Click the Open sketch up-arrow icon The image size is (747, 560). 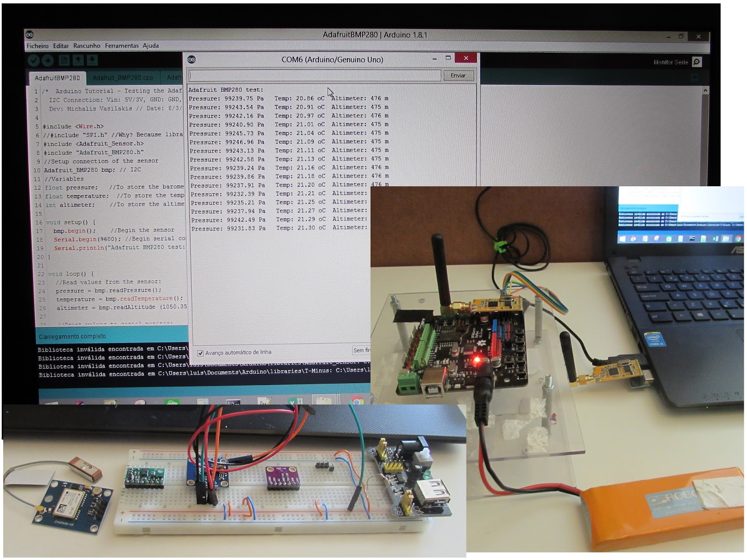click(78, 60)
